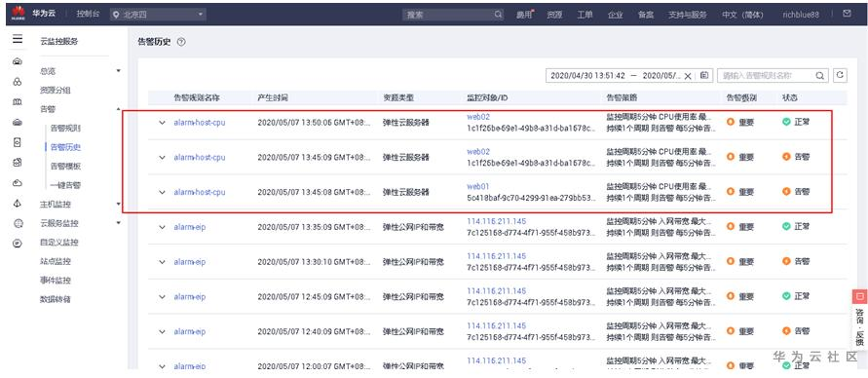The height and width of the screenshot is (378, 868).
Task: Expand the 13:35:09 alarm-eip row
Action: pos(162,227)
